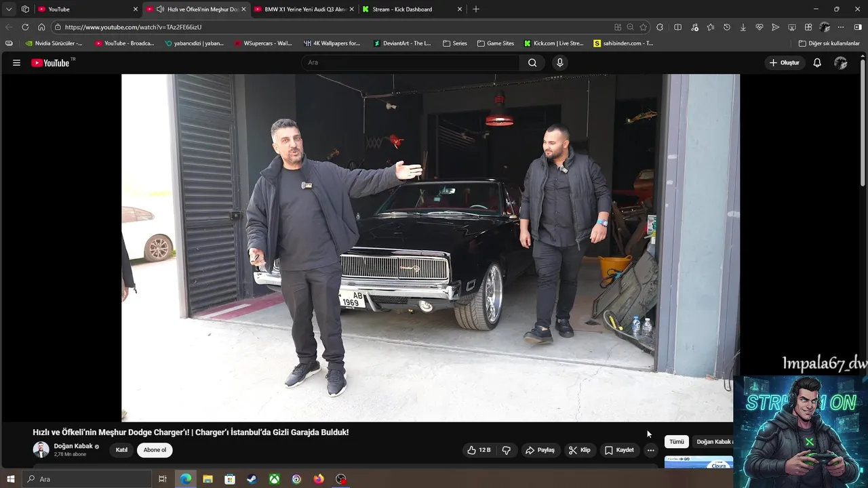Open the browser workspaces icon
This screenshot has width=868, height=488.
point(25,9)
